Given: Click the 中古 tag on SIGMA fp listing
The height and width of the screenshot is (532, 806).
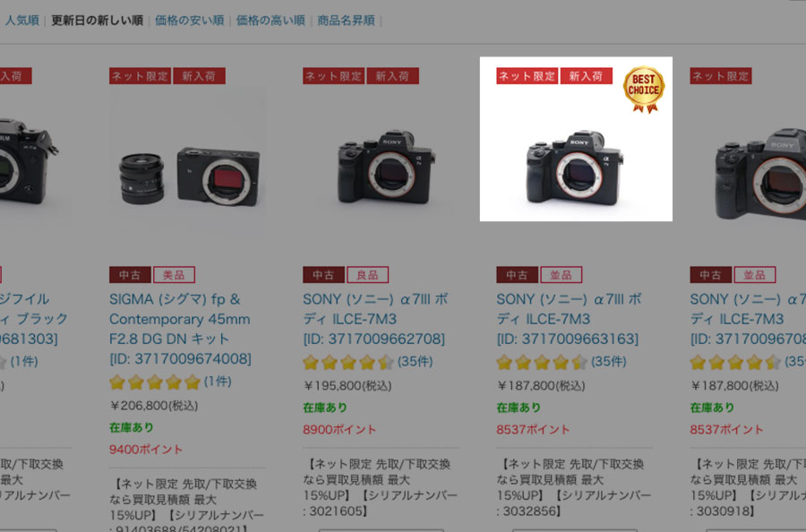Looking at the screenshot, I should 130,275.
